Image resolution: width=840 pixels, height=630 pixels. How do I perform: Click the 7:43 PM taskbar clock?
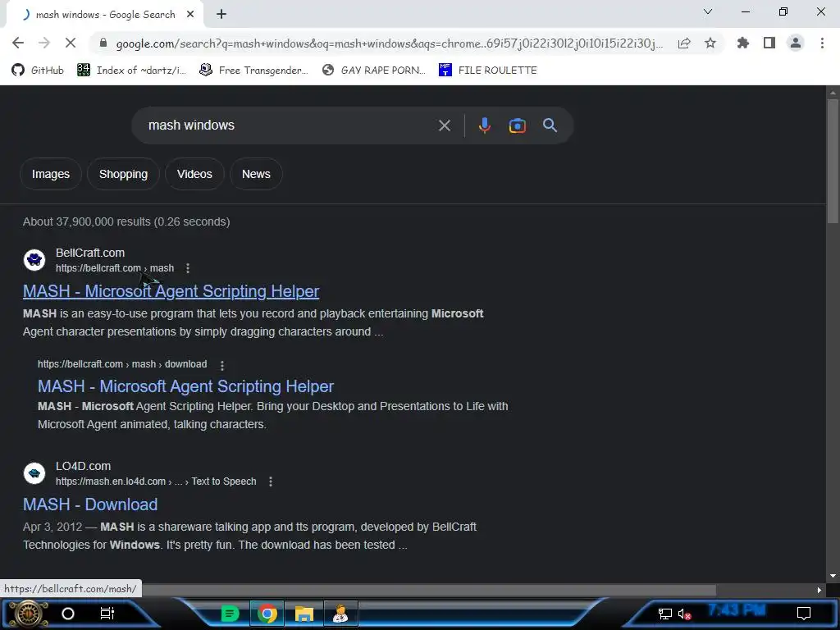point(736,610)
